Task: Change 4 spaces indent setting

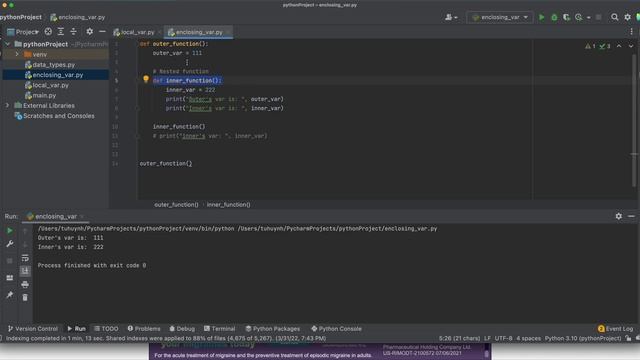Action: pos(528,338)
